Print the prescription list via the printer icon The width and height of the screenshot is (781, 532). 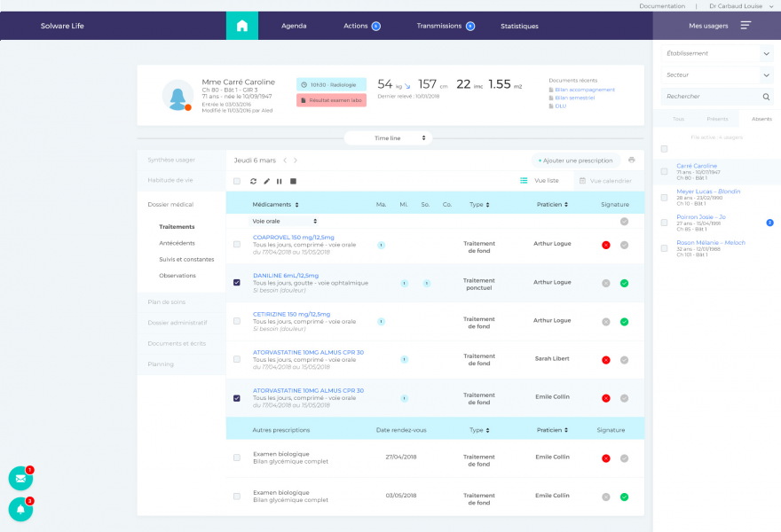pyautogui.click(x=631, y=160)
